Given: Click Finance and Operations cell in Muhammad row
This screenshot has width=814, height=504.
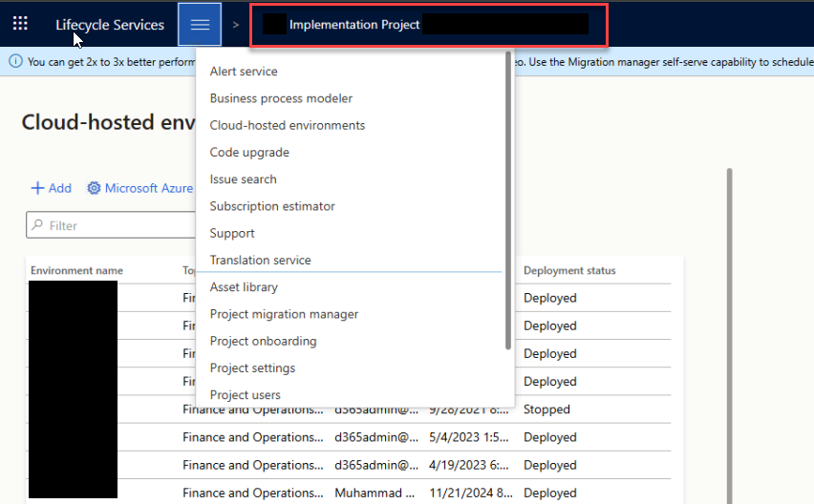Looking at the screenshot, I should (252, 493).
